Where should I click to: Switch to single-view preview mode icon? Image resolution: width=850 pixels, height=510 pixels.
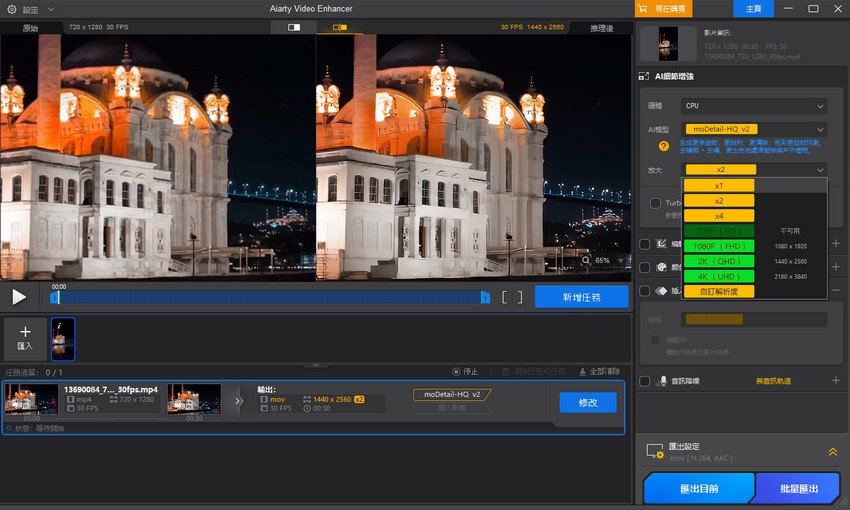[294, 27]
